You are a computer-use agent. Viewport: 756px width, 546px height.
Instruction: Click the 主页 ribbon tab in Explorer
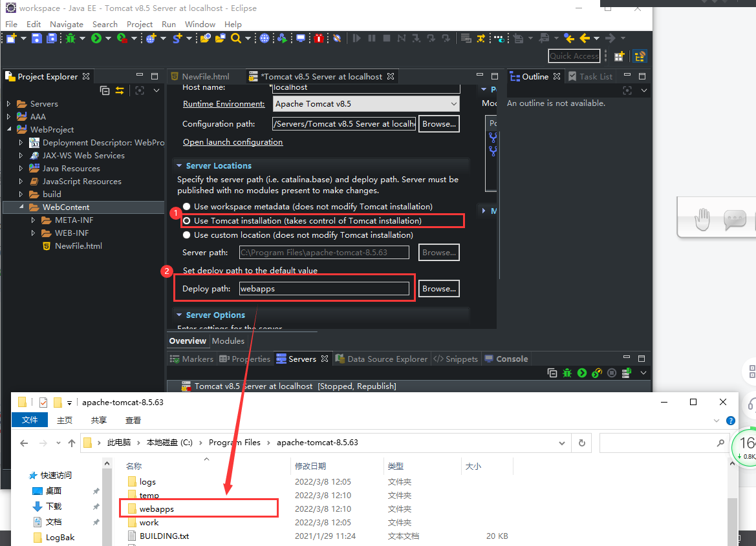click(x=65, y=420)
